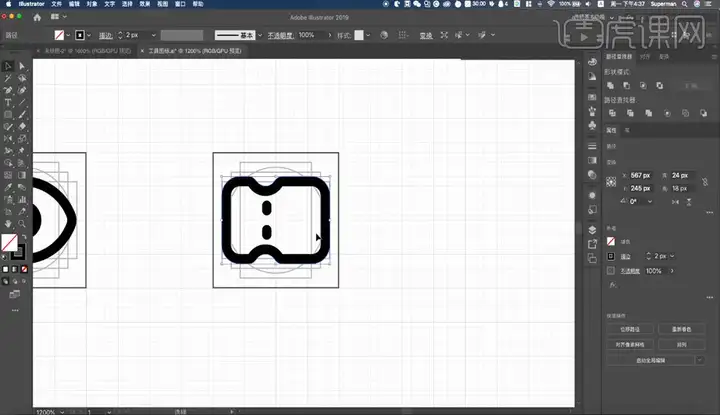Click large fill swatch in toolbar
This screenshot has height=415, width=720.
[9, 243]
